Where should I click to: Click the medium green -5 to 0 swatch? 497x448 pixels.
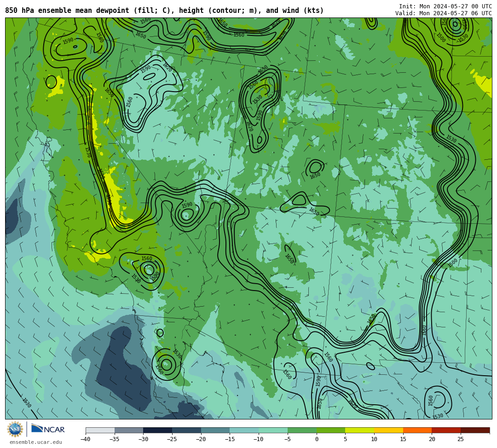(x=302, y=430)
